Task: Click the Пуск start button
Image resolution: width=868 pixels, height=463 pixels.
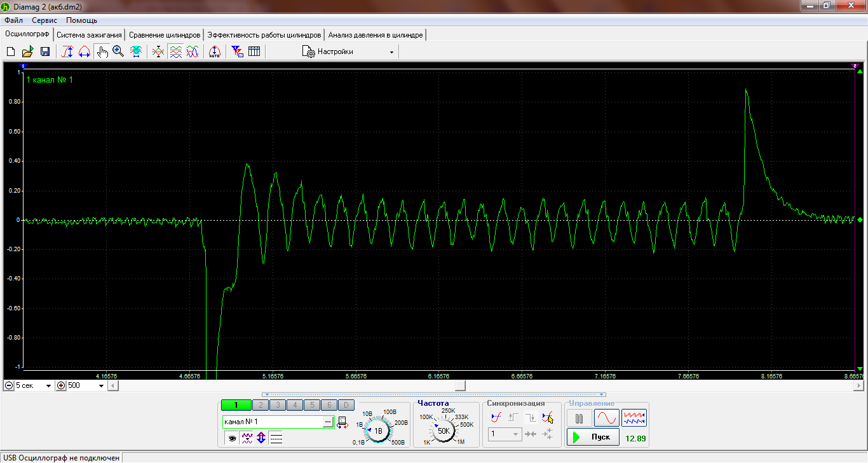Action: tap(593, 438)
